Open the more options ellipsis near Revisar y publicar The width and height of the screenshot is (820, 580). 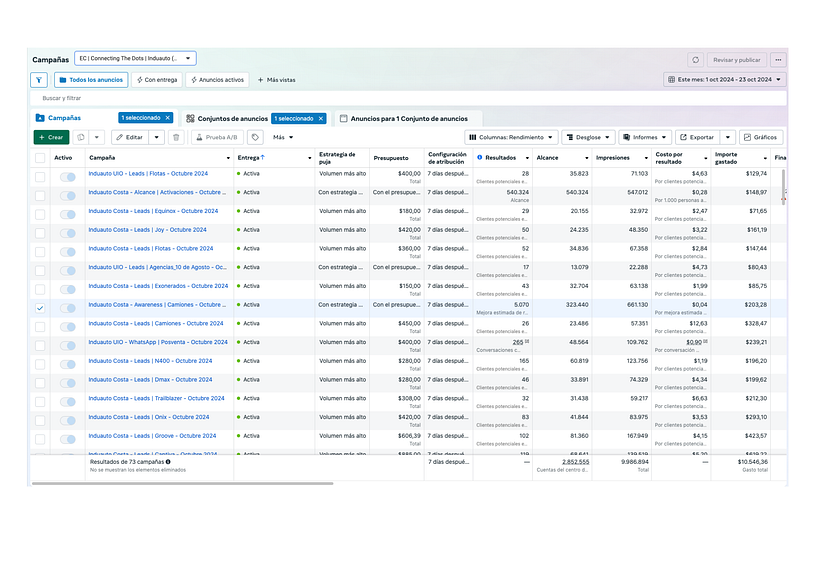[x=778, y=59]
